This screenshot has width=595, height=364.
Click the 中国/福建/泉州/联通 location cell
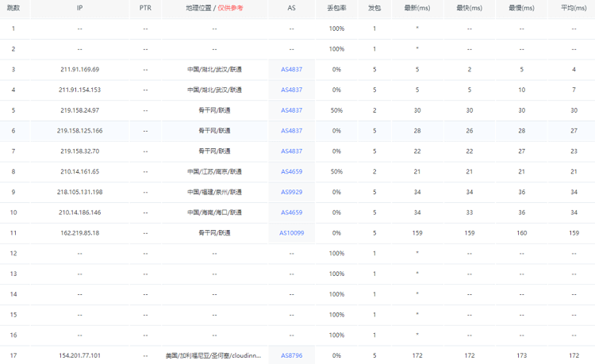(x=214, y=192)
